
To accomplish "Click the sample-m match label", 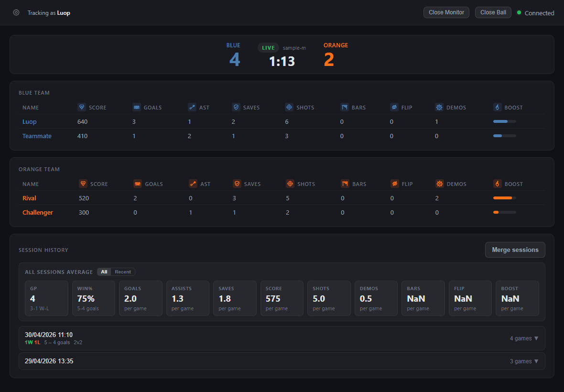I will [294, 48].
